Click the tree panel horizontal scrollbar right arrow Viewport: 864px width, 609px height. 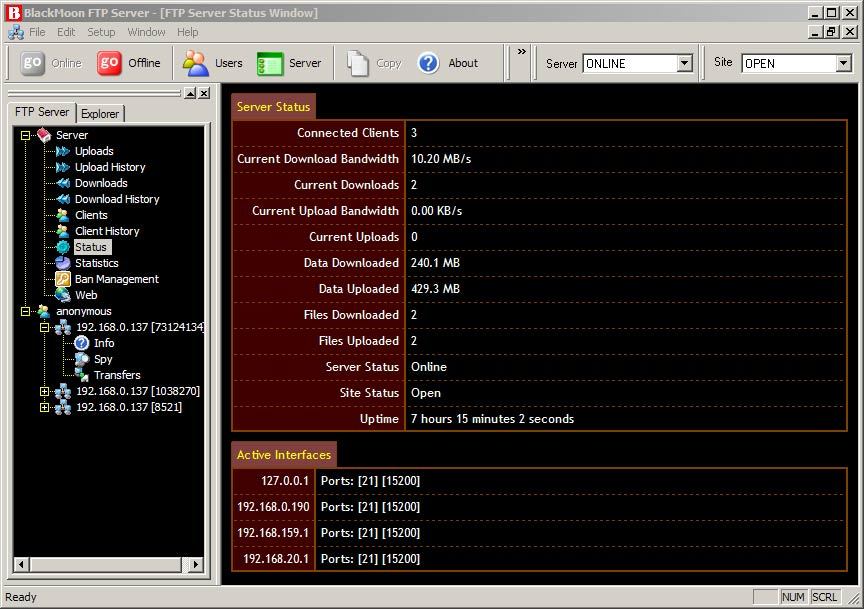click(195, 565)
